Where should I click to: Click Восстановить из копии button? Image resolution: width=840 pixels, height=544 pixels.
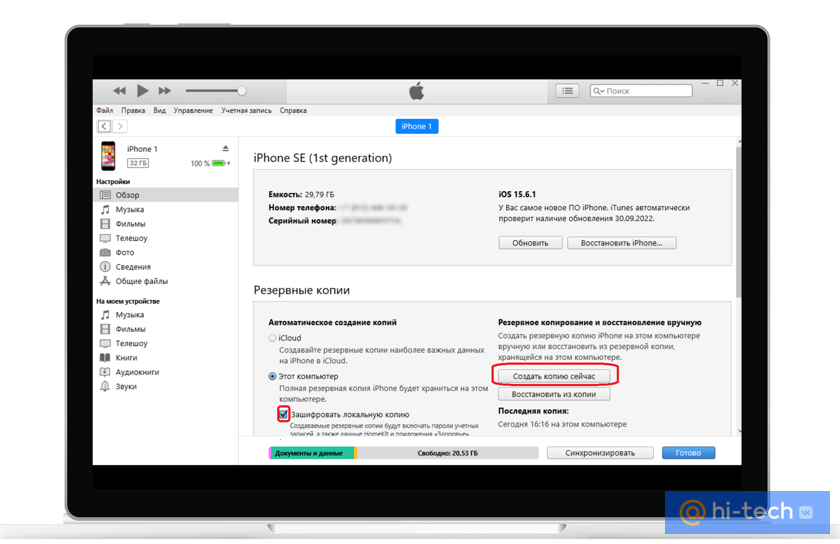(554, 394)
